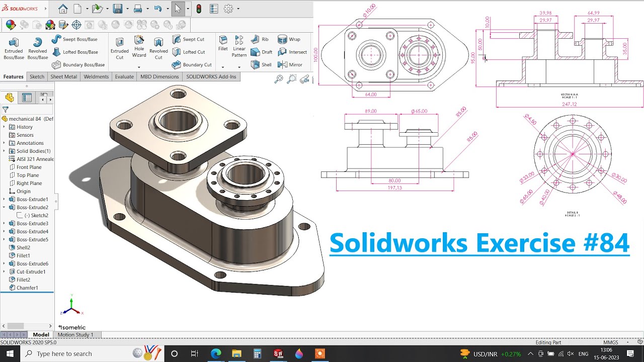
Task: Open dropdown arrow next to Undo
Action: tap(167, 9)
